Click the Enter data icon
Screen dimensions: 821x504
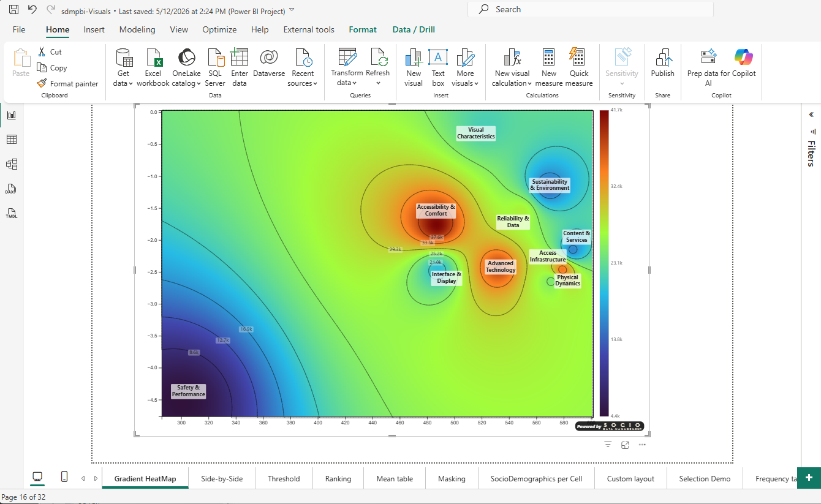240,58
